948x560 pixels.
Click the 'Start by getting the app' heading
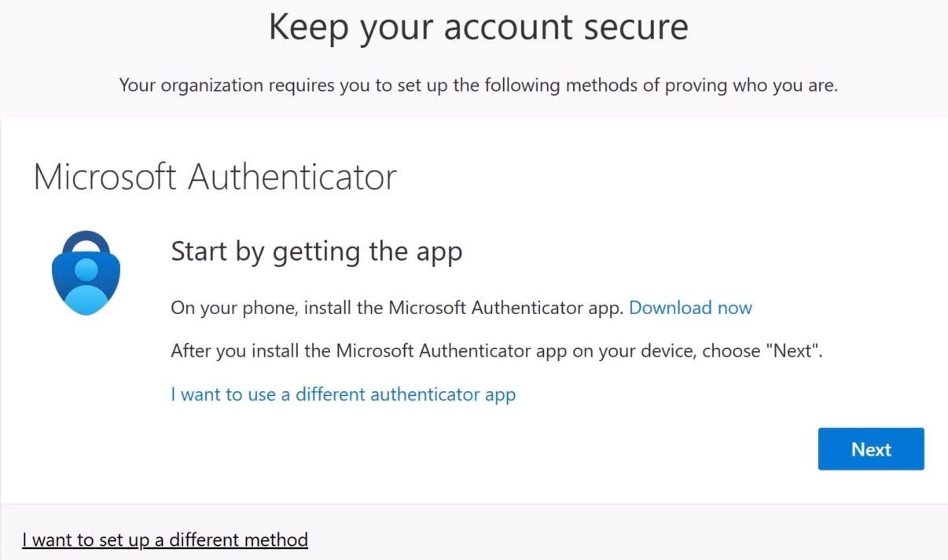[x=316, y=251]
